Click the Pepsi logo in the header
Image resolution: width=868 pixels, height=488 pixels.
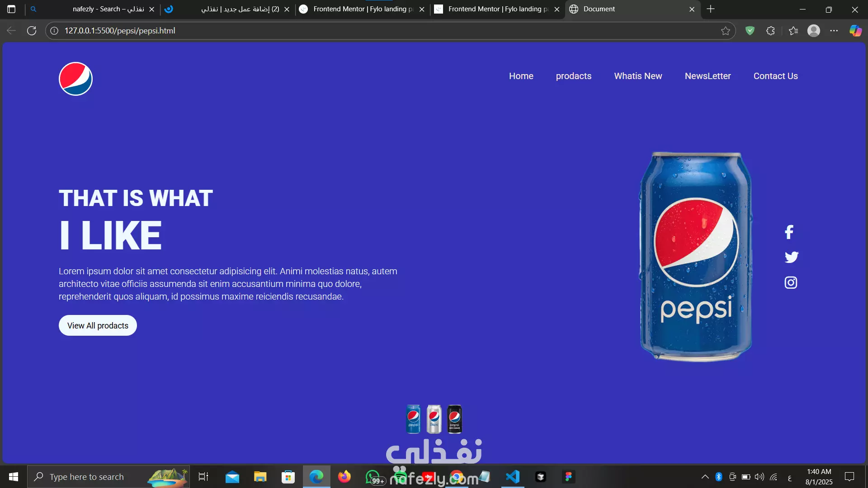click(75, 79)
